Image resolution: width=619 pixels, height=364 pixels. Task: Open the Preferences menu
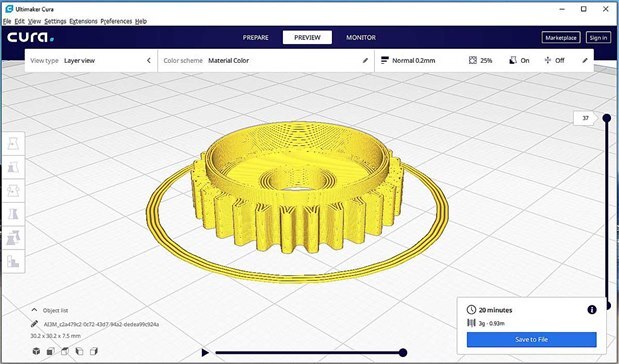point(116,21)
